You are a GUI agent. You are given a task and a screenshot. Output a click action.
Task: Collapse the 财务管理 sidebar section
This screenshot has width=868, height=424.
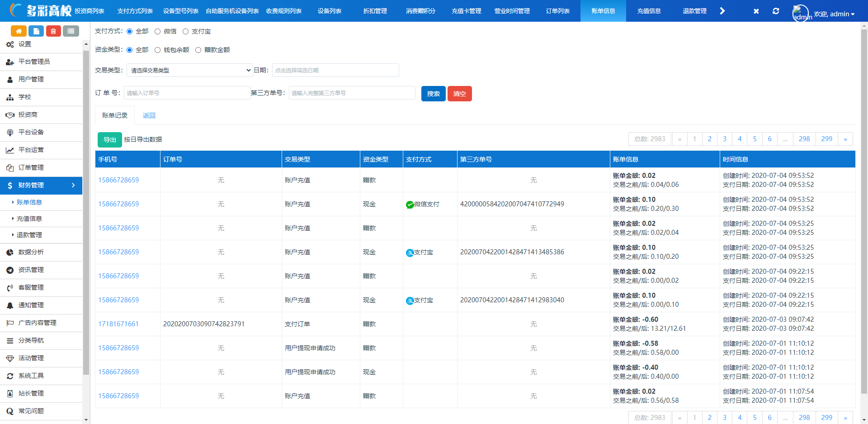[41, 186]
